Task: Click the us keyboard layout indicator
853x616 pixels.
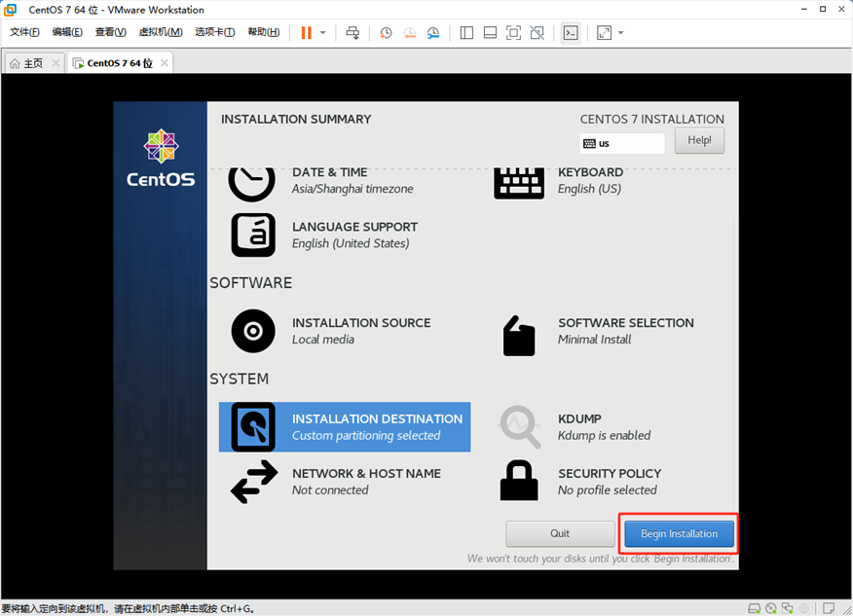Action: (622, 143)
